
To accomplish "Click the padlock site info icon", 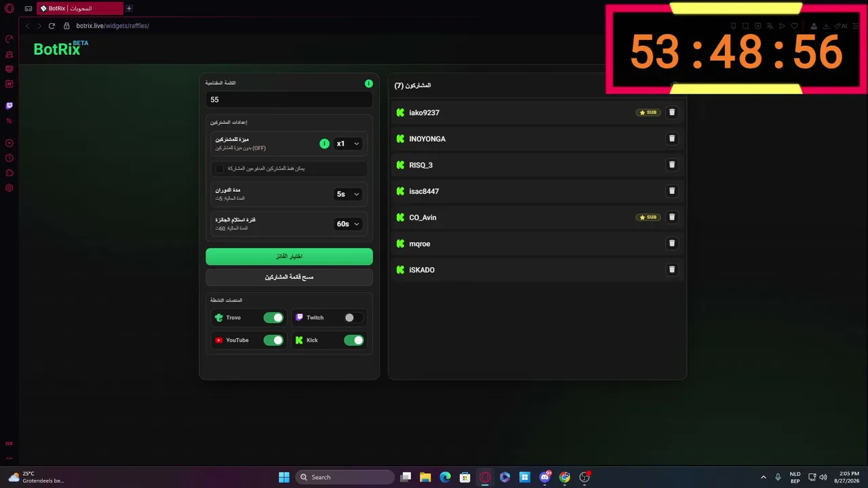I will [66, 26].
